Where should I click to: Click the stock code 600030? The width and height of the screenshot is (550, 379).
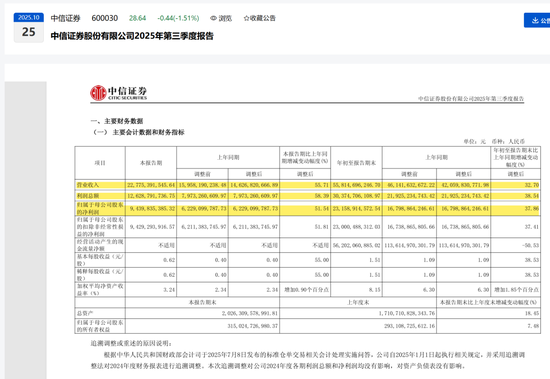pos(105,18)
